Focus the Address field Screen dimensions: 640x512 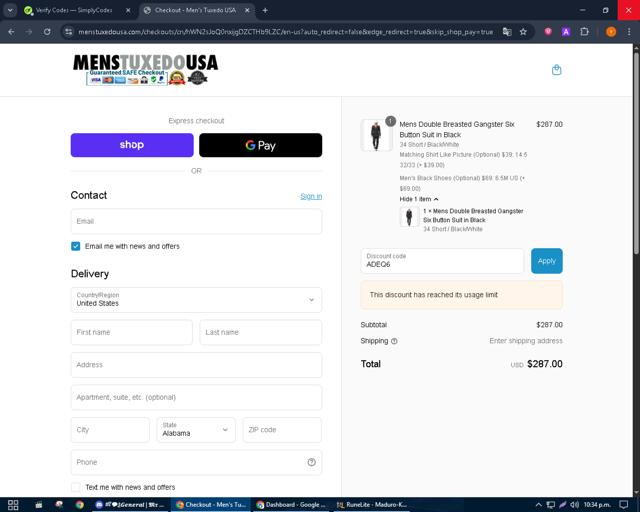[196, 365]
